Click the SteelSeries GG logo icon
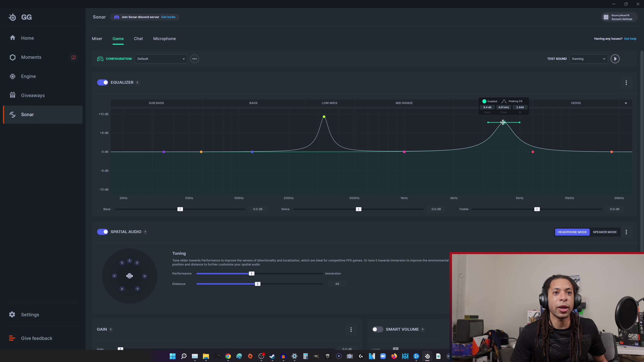 [12, 17]
